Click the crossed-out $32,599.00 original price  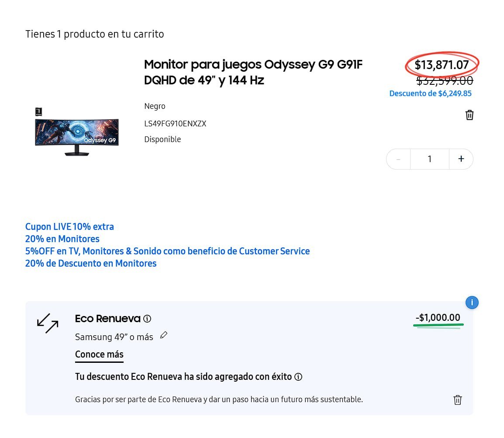coord(445,80)
